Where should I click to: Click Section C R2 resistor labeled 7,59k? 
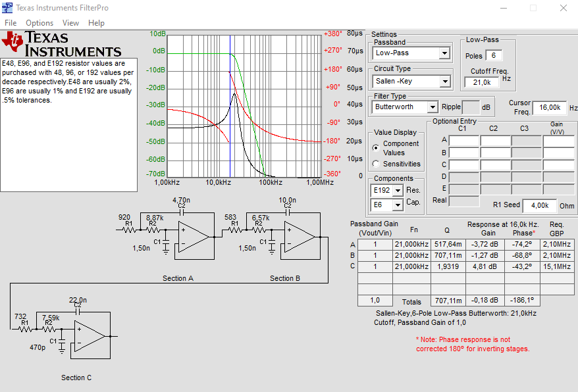[x=49, y=329]
